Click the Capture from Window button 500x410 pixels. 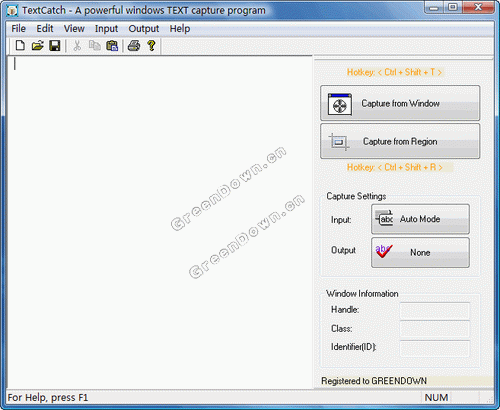[x=400, y=103]
